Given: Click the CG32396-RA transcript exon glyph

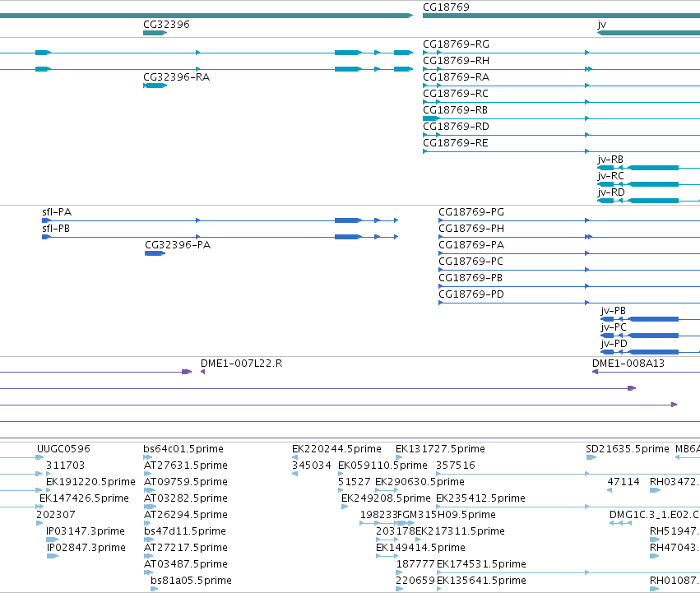Looking at the screenshot, I should coord(155,86).
